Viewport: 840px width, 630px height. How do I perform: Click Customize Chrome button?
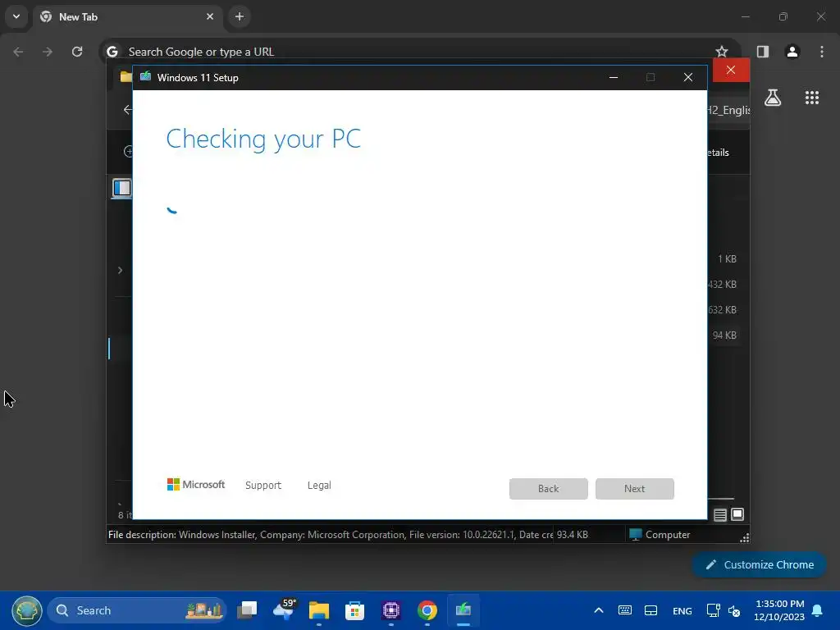point(759,564)
